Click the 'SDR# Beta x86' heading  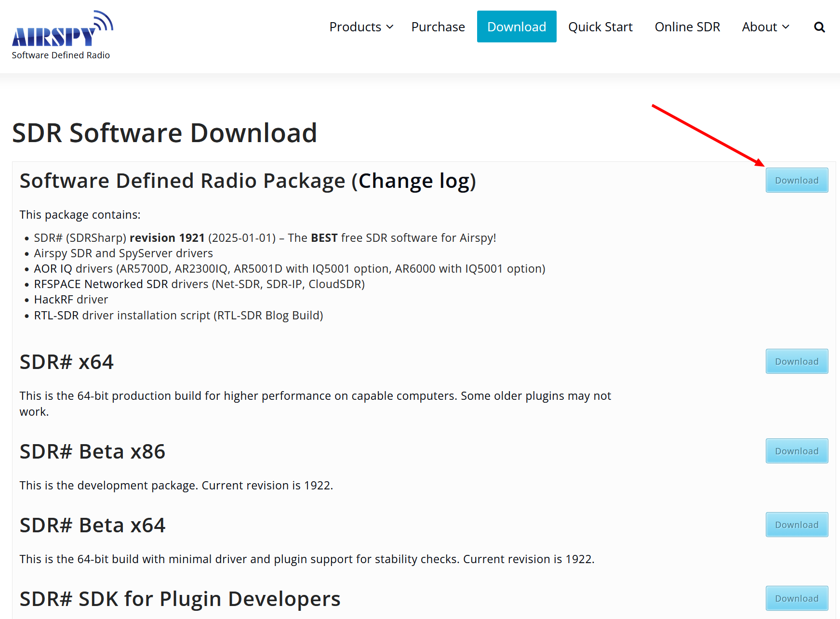click(93, 451)
